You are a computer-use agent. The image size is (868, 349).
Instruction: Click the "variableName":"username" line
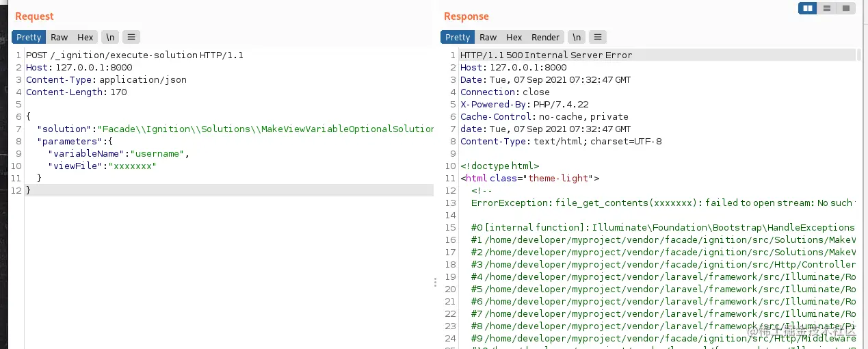(x=118, y=154)
